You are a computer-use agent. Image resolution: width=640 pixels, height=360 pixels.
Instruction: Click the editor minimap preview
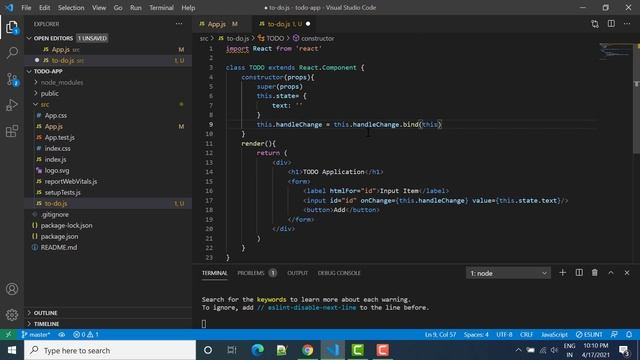coord(616,51)
